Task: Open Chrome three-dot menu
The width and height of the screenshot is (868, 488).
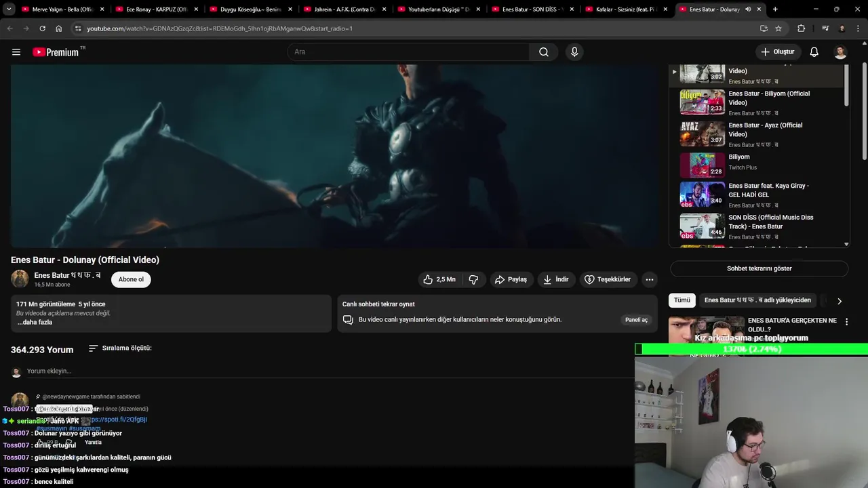Action: 858,28
